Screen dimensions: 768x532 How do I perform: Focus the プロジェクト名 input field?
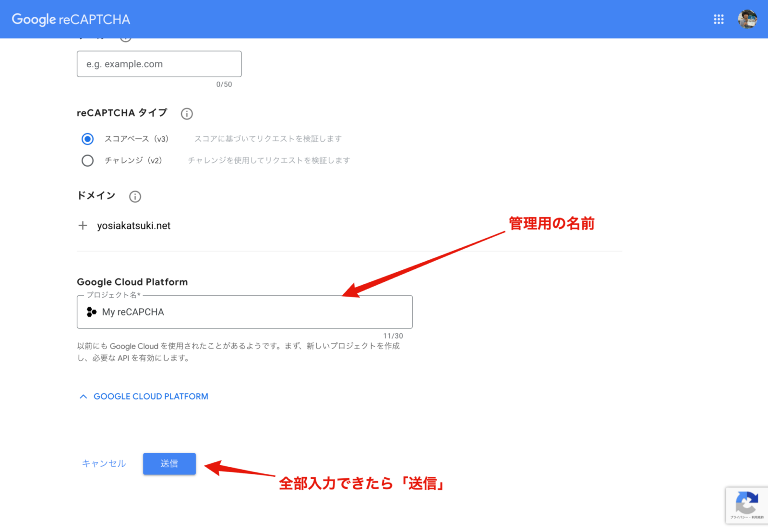[245, 312]
